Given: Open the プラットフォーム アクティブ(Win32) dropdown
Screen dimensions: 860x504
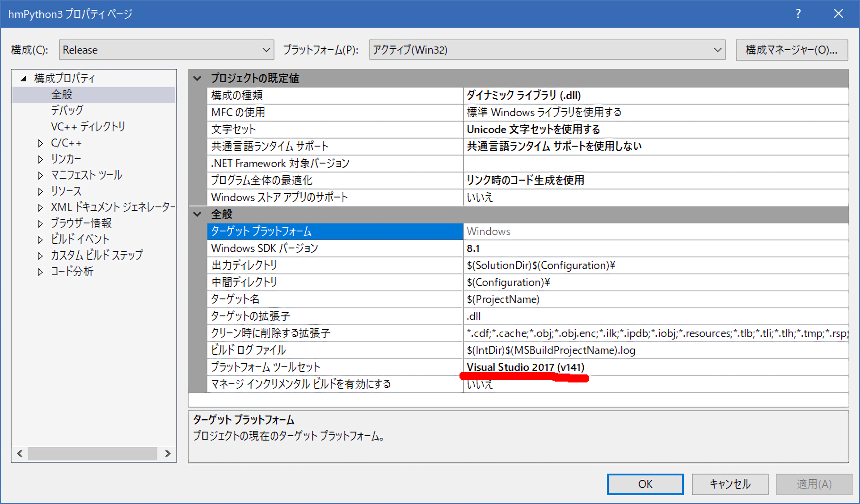Looking at the screenshot, I should (547, 50).
